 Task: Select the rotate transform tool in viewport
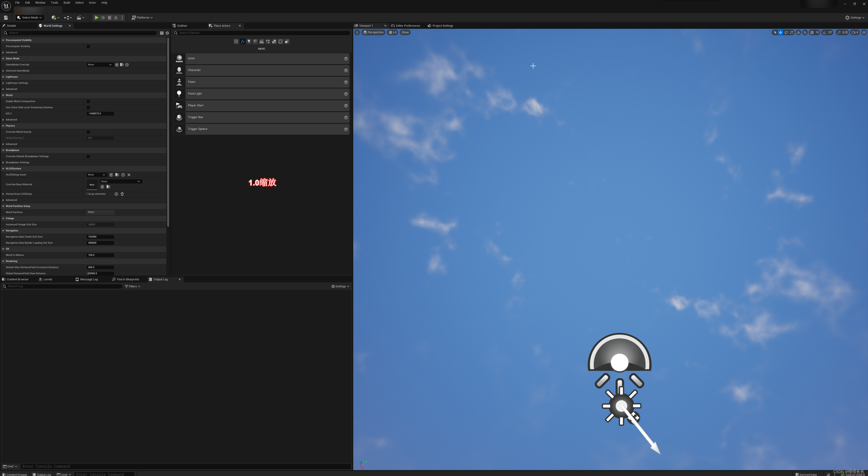[786, 32]
